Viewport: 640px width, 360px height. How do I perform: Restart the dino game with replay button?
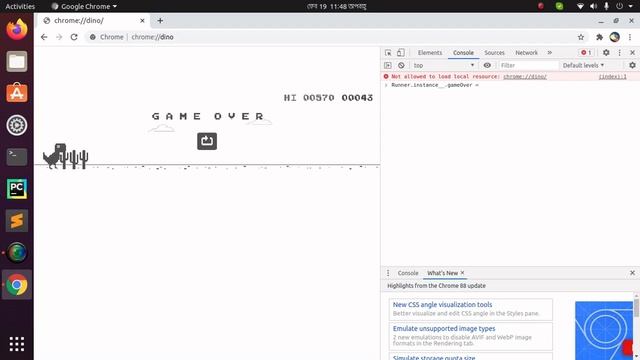[207, 141]
